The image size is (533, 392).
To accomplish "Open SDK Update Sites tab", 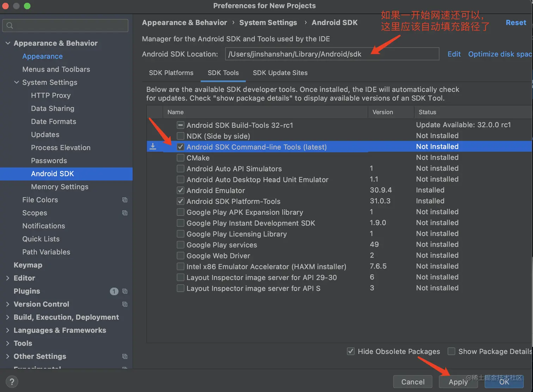I will [x=280, y=73].
